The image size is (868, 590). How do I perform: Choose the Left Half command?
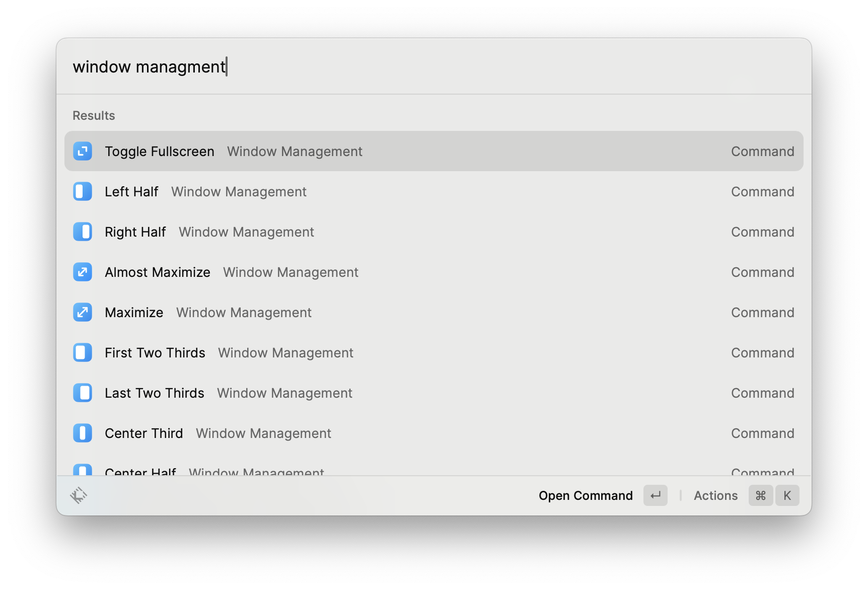coord(433,191)
